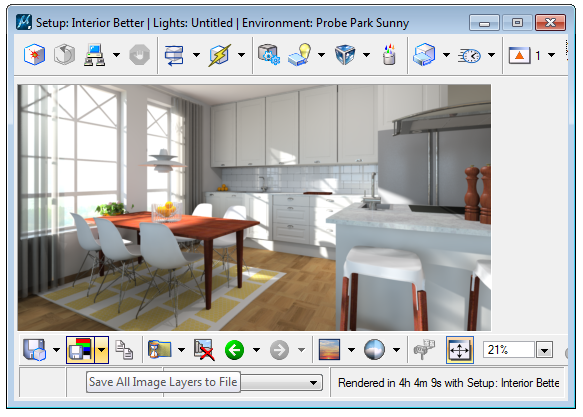Open the image history folder icon
This screenshot has height=417, width=583.
[160, 350]
